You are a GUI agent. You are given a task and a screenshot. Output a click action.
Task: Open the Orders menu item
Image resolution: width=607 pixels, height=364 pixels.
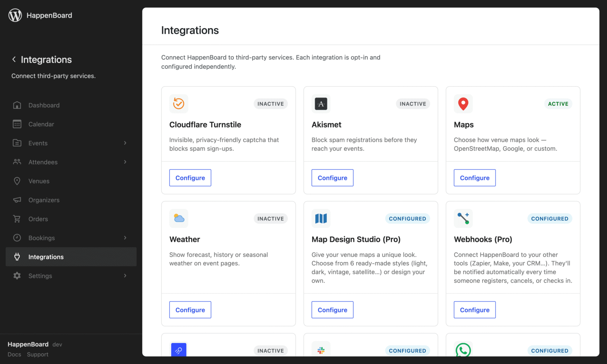pos(71,219)
